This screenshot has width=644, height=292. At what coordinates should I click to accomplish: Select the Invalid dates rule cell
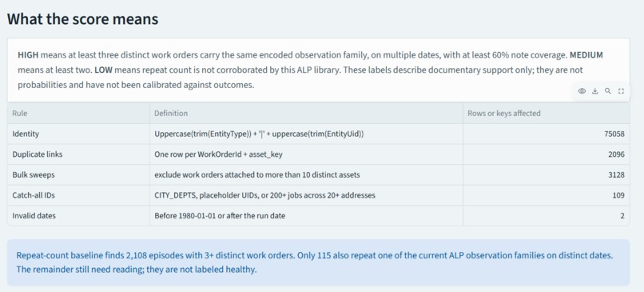pyautogui.click(x=78, y=215)
